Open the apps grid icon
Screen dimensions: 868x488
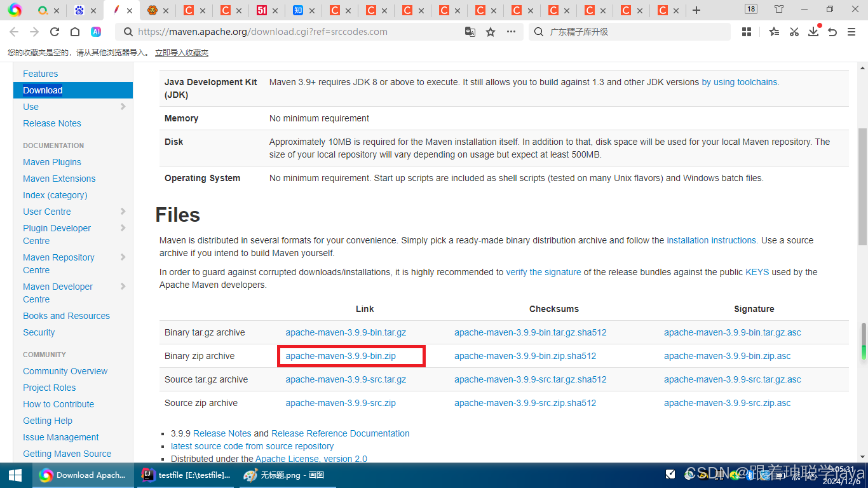(747, 32)
